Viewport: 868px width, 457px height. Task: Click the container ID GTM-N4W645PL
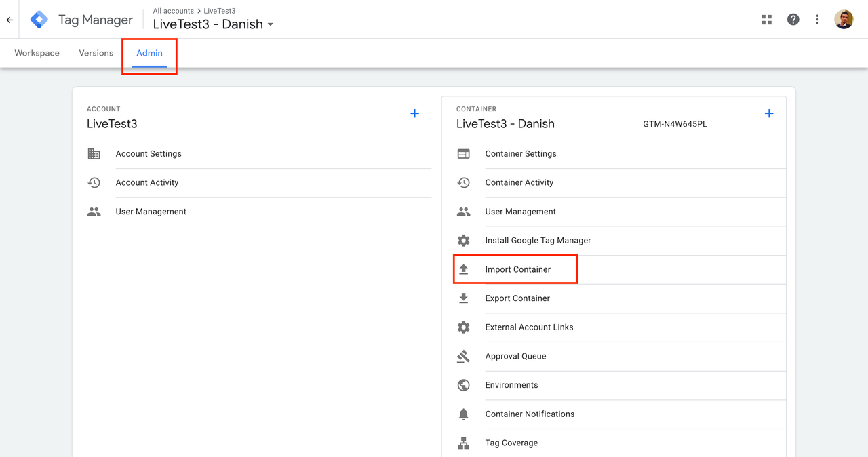(x=675, y=124)
